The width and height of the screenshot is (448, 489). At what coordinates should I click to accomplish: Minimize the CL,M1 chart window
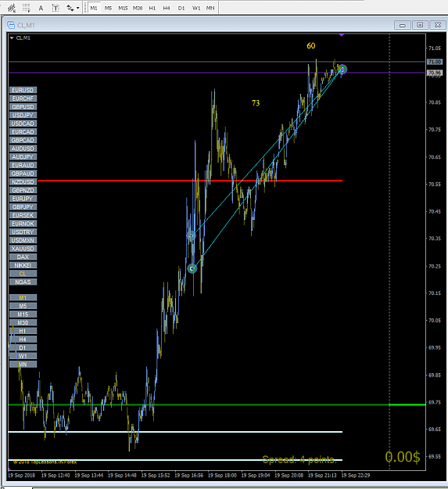coord(402,25)
